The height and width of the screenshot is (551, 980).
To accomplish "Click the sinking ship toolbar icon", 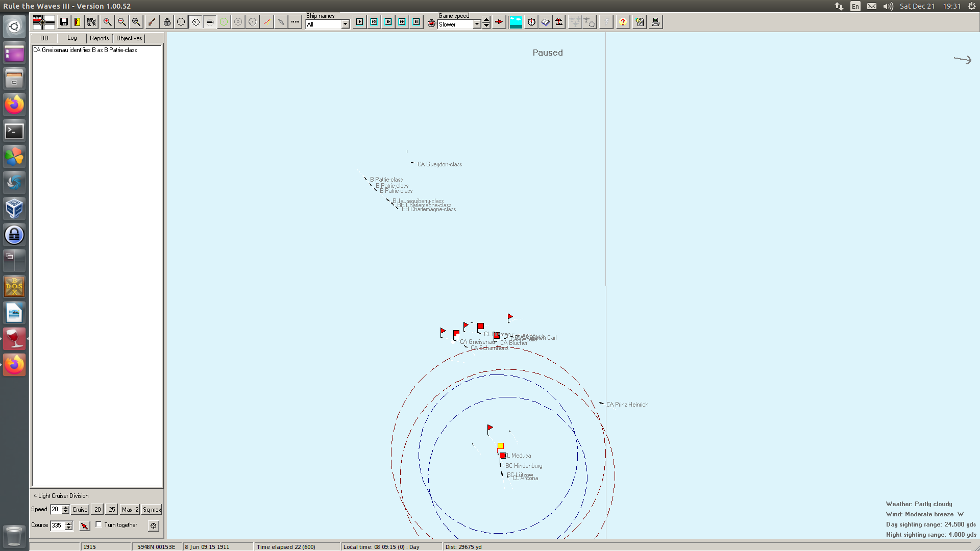I will point(559,22).
